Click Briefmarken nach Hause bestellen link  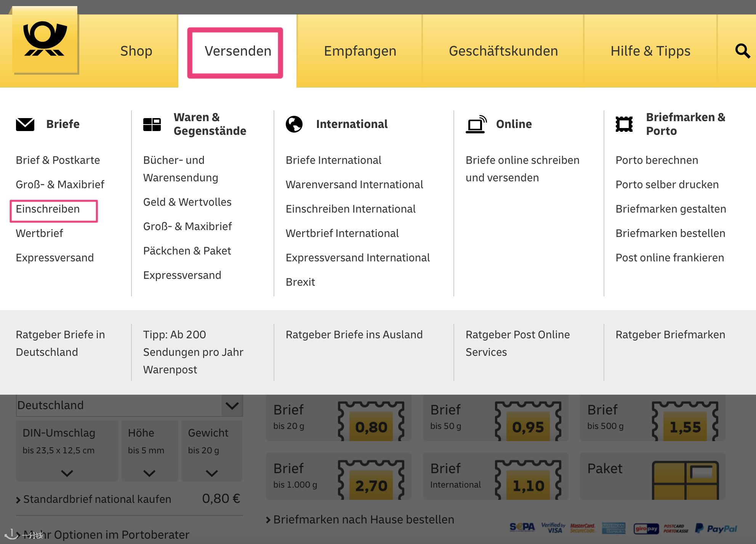363,520
